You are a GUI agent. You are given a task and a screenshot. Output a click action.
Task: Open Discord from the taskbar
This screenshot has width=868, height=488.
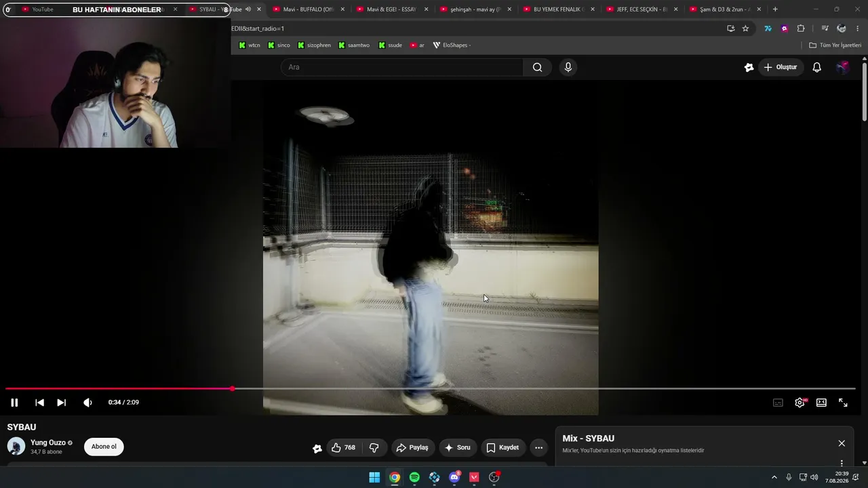pos(454,477)
